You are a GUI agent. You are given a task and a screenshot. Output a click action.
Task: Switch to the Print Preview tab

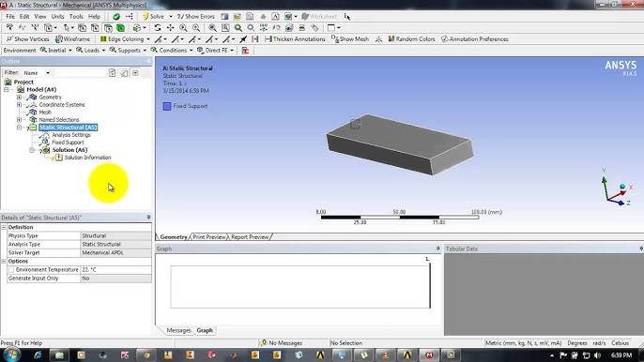pos(209,237)
